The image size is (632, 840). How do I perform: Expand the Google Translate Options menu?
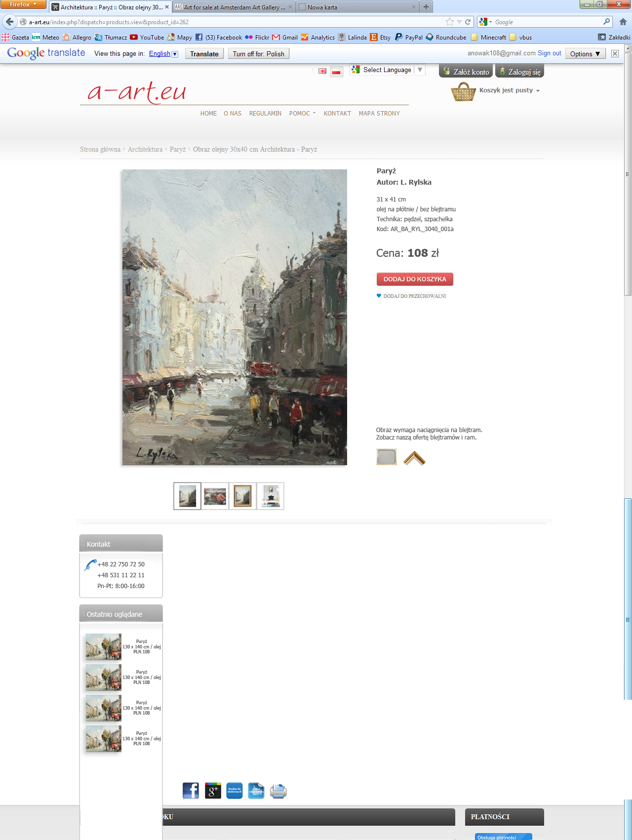(x=585, y=54)
